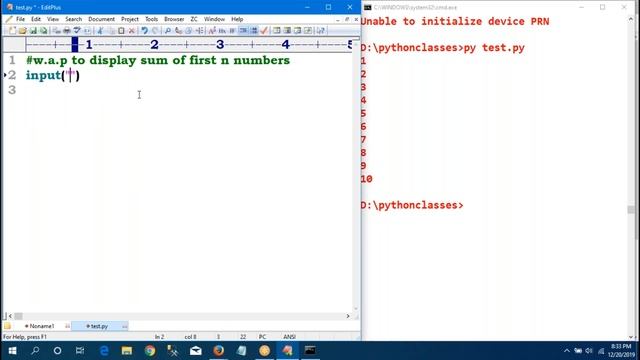Click line number 3 in the gutter

click(12, 90)
